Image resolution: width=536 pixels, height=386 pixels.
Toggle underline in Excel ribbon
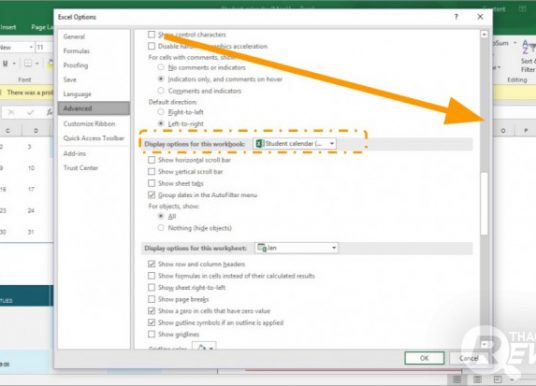5,64
